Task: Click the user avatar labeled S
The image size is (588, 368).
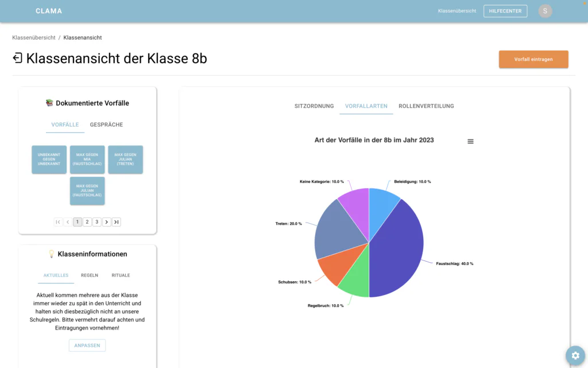Action: coord(545,11)
